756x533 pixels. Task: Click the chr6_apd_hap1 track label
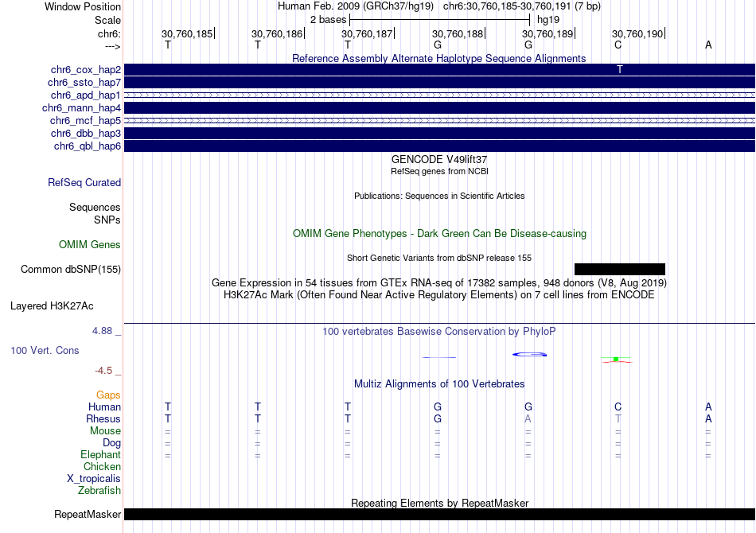[86, 95]
